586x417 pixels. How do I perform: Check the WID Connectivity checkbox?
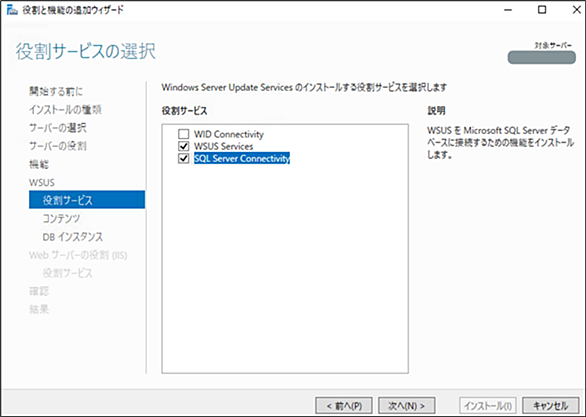pos(183,134)
